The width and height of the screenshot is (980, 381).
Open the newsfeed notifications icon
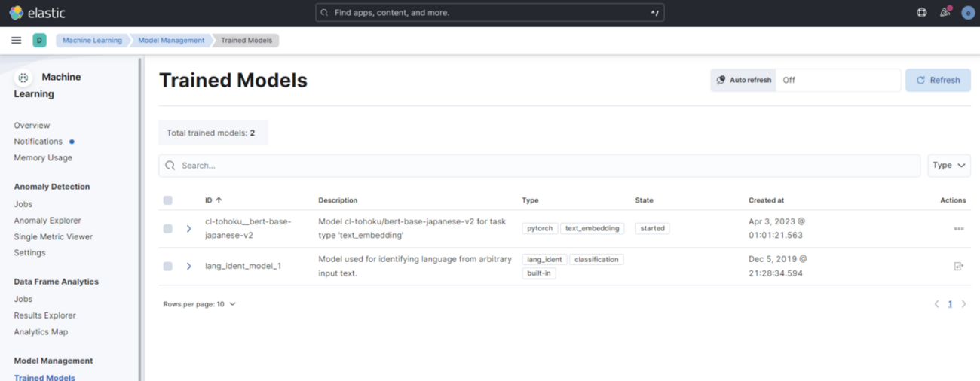click(x=945, y=13)
